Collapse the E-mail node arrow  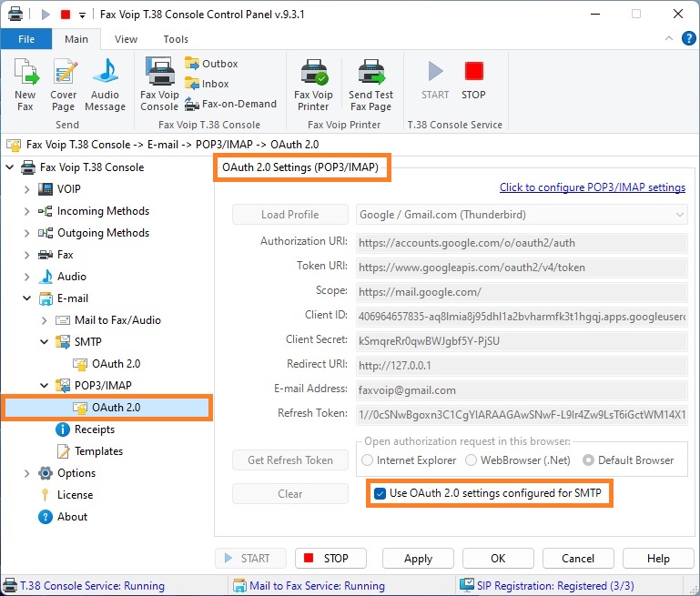click(26, 298)
